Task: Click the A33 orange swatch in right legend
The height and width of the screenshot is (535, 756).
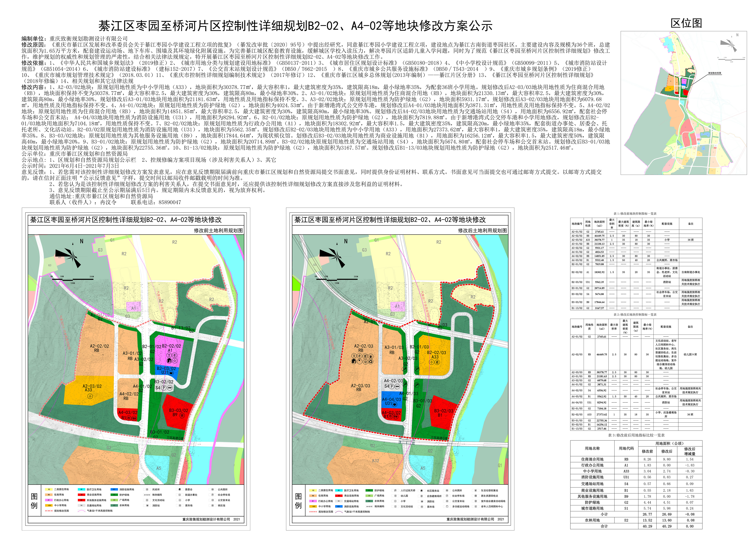Action: point(313,506)
